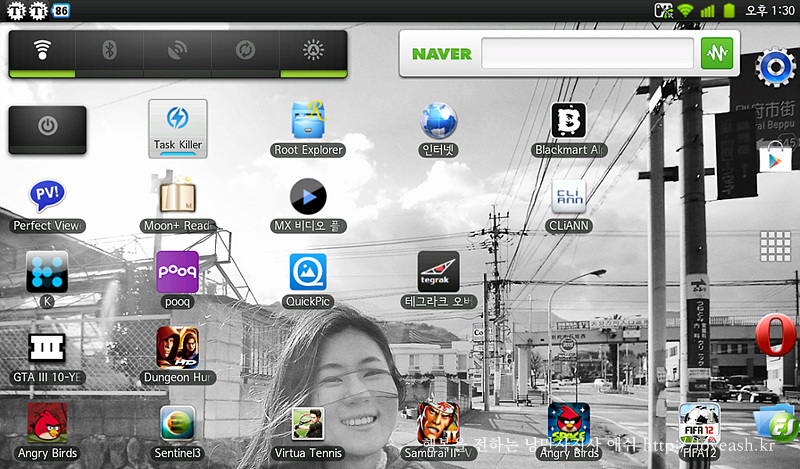Launch Root Explorer
The width and height of the screenshot is (800, 469).
click(x=308, y=129)
